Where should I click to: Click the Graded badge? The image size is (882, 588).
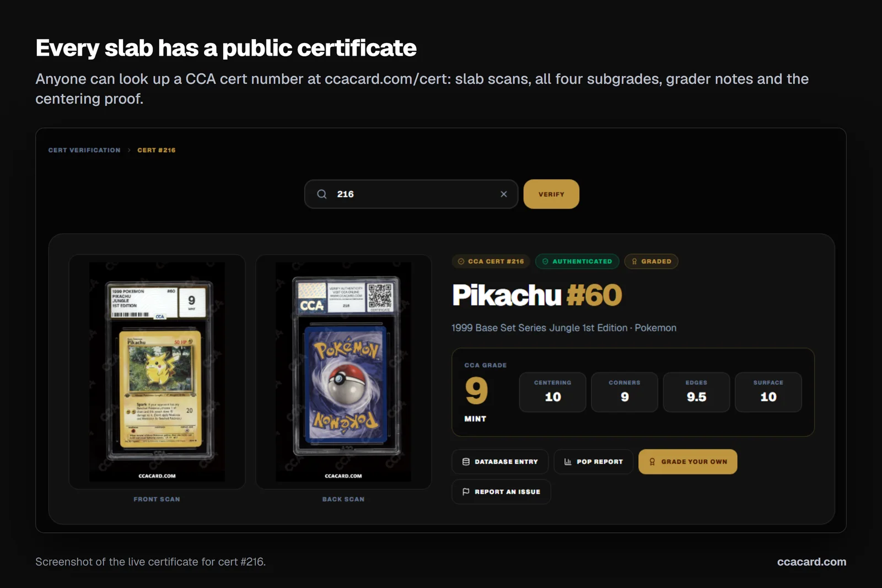click(x=651, y=261)
